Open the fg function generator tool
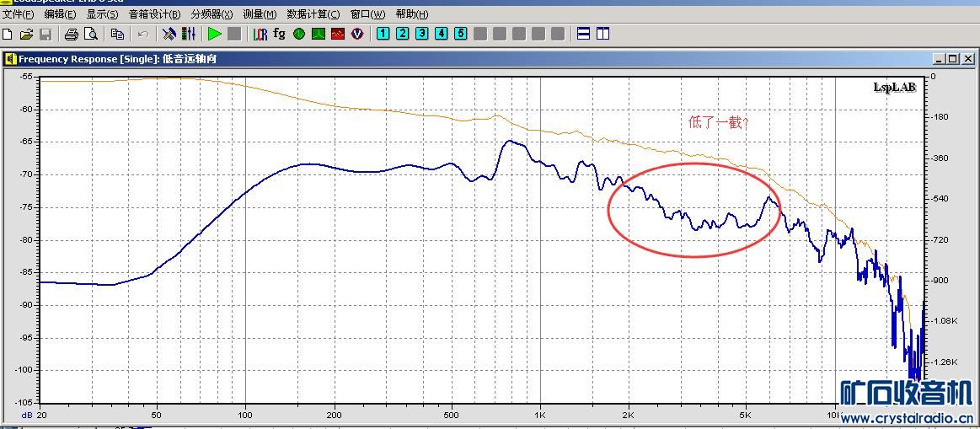Screen dimensions: 980x429 pos(280,34)
